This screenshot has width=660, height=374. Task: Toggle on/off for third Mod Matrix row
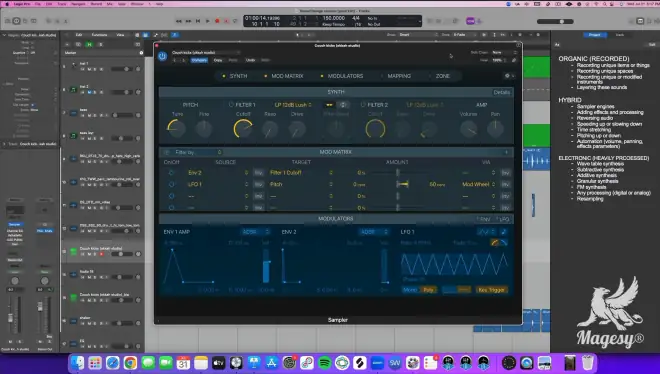point(171,196)
